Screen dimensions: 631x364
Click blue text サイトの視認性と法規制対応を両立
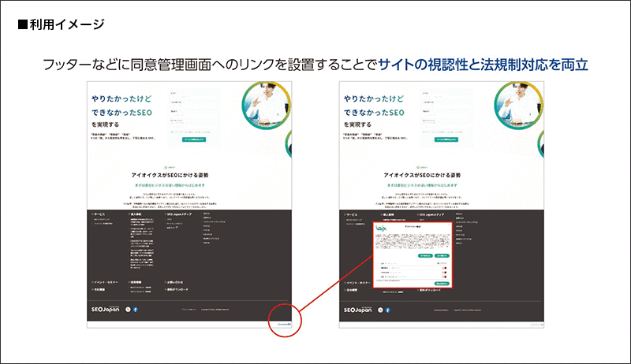(x=484, y=65)
